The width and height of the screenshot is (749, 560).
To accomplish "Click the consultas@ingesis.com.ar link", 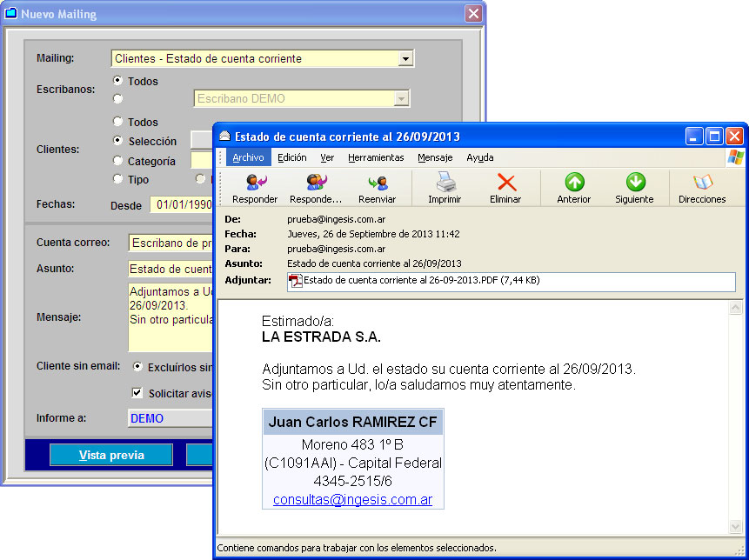I will click(352, 500).
